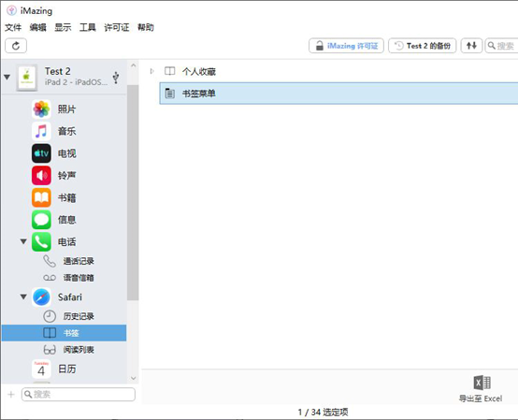Open the 工具 menu
518x420 pixels.
click(x=88, y=27)
